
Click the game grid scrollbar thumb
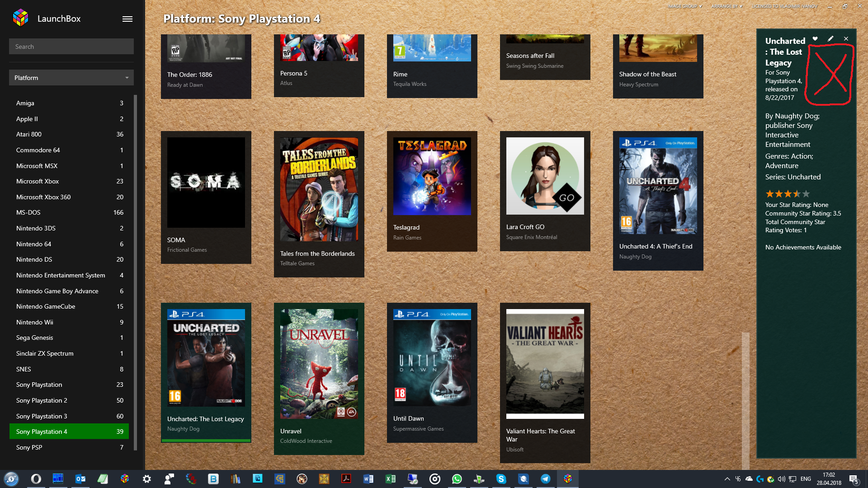point(745,401)
